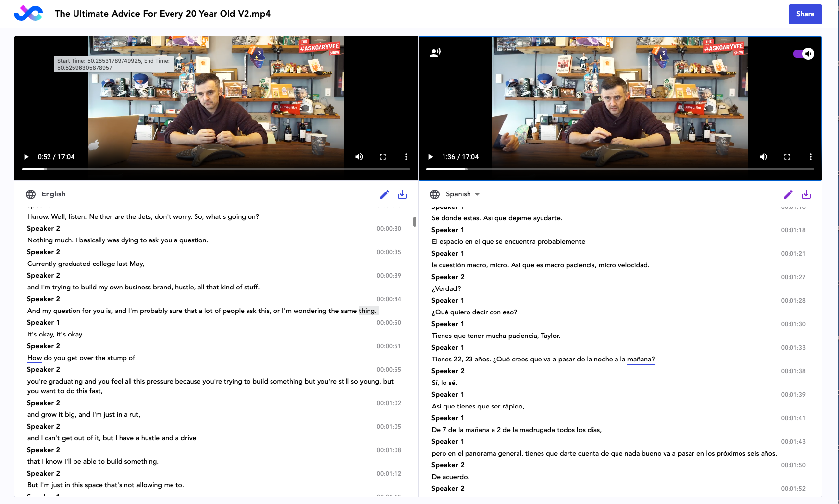Play the left English video
The width and height of the screenshot is (839, 504).
[26, 157]
